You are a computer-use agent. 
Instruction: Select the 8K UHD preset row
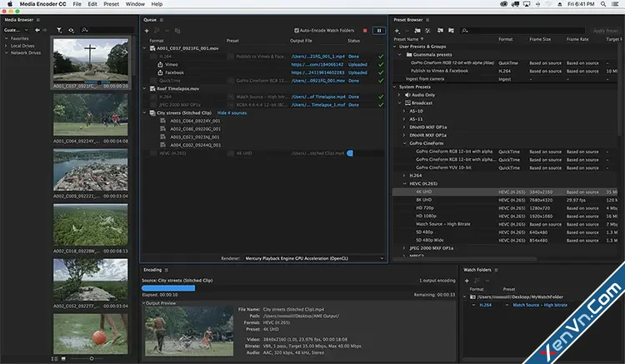506,200
